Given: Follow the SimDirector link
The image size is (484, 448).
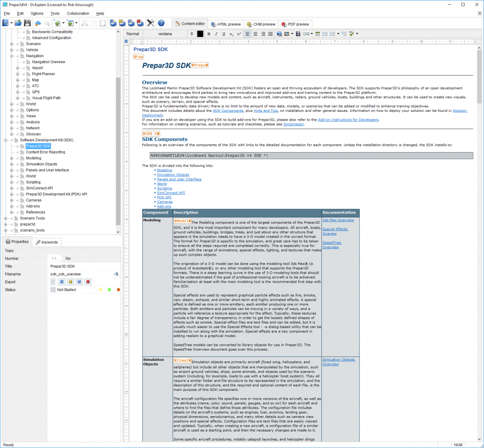Looking at the screenshot, I should click(x=294, y=124).
